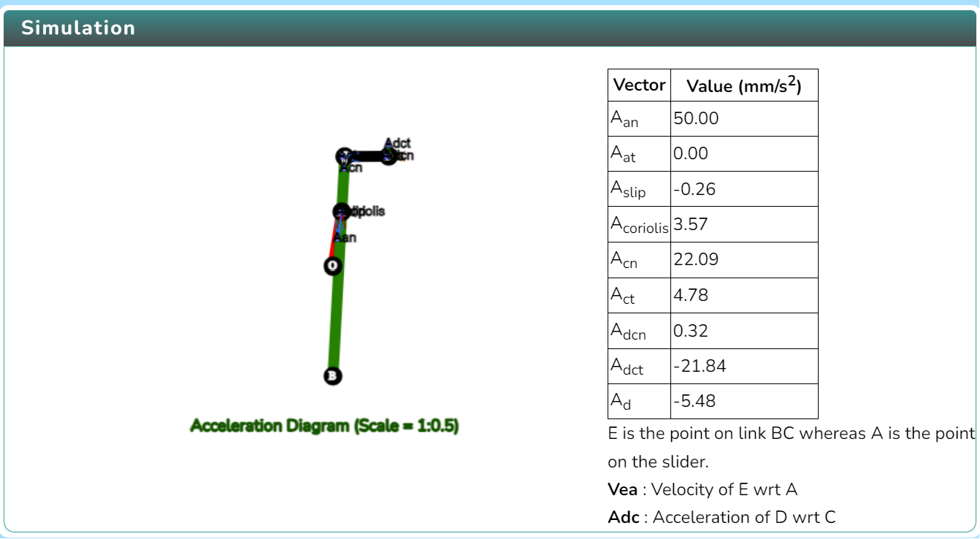Click the node labeled O in the diagram
This screenshot has height=539, width=980.
point(333,266)
